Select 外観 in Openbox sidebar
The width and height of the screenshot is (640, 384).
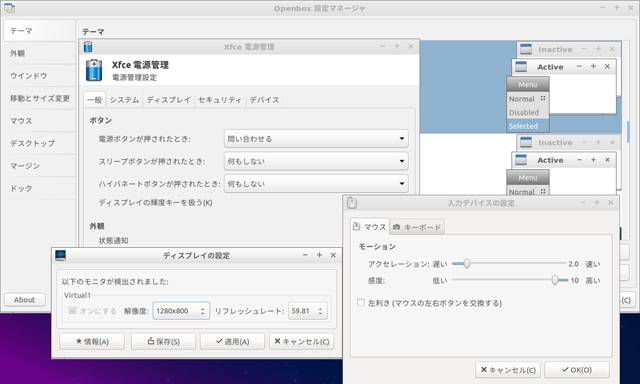pyautogui.click(x=39, y=53)
